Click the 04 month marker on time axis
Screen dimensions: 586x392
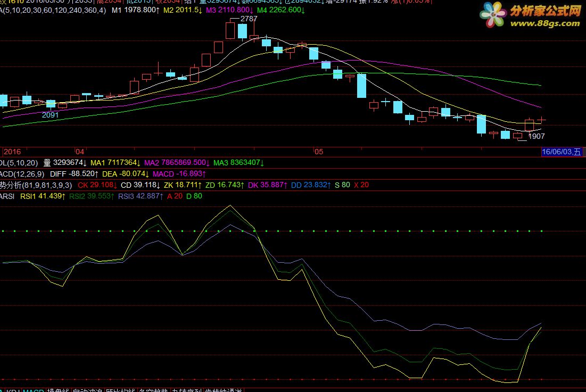pyautogui.click(x=80, y=152)
